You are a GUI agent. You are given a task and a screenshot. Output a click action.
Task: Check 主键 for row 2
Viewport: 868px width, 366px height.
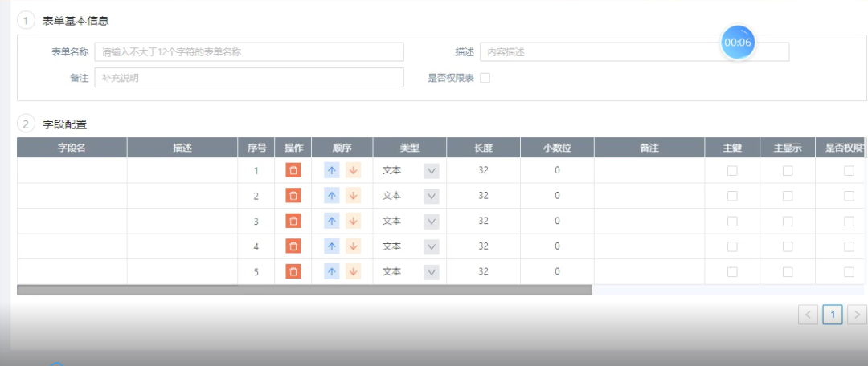732,196
